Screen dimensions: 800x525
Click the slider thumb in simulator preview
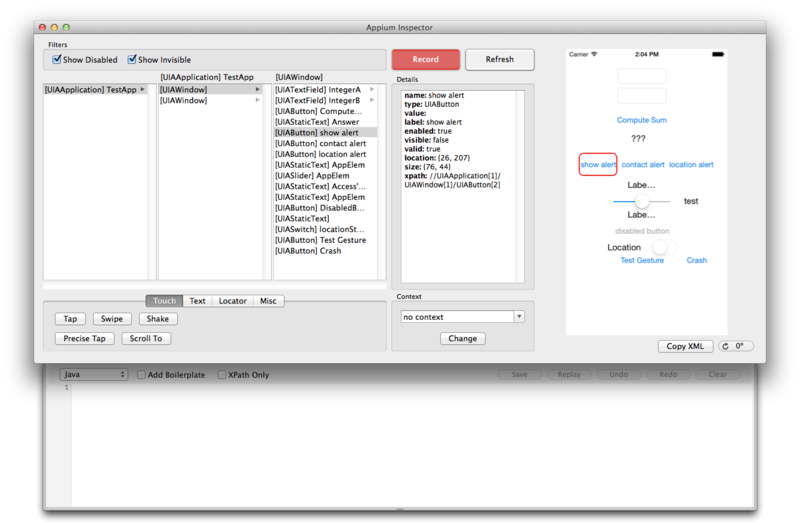click(x=642, y=201)
